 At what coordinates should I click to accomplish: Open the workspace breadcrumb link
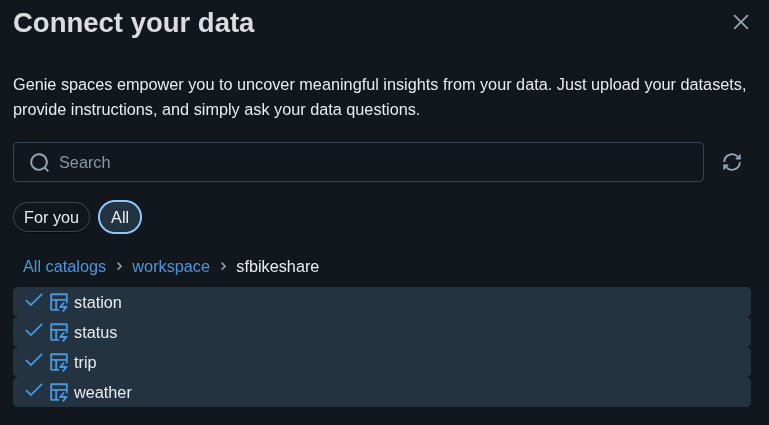pos(171,266)
